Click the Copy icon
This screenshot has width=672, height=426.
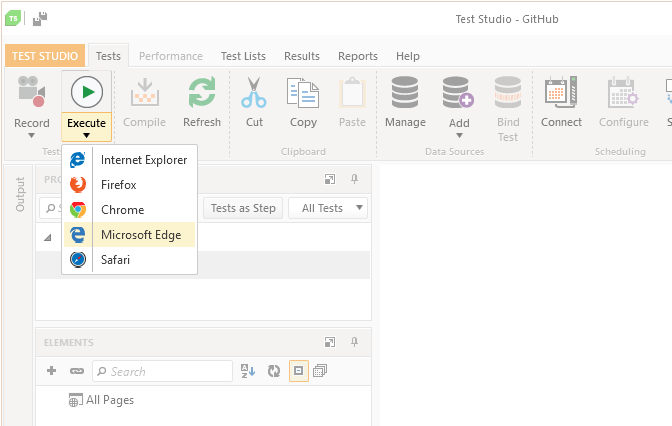coord(303,92)
